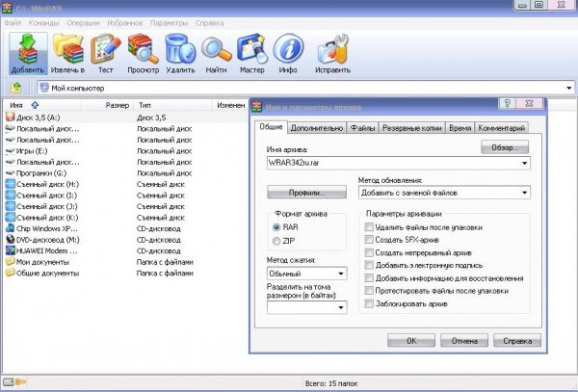This screenshot has height=392, width=578.
Task: Select the ZIP archive format
Action: click(x=276, y=241)
